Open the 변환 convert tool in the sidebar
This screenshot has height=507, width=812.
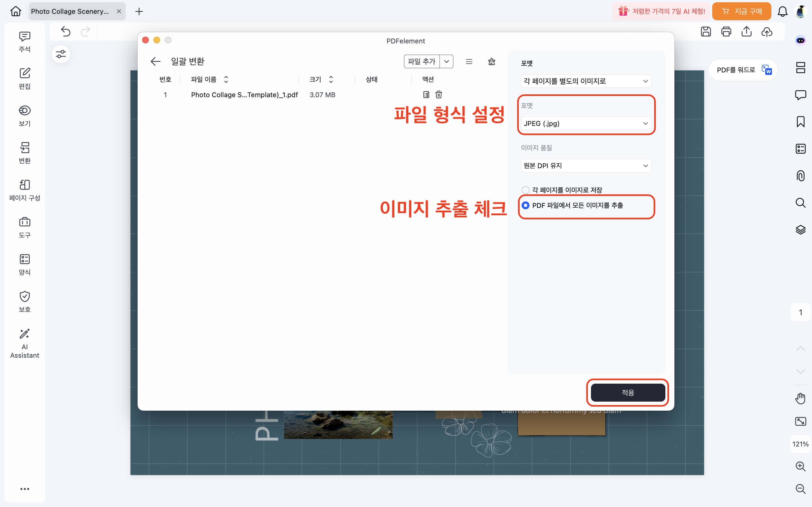[25, 153]
